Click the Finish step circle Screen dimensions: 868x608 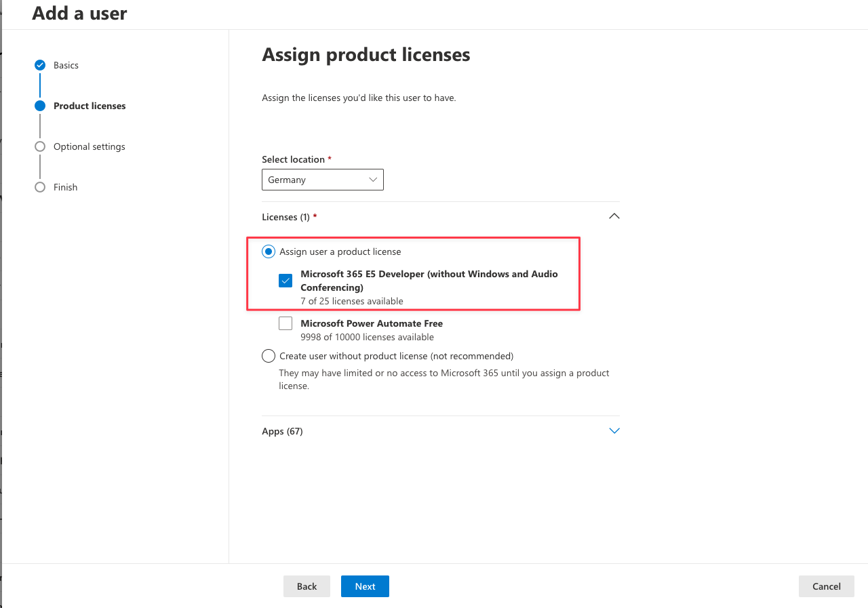[40, 187]
